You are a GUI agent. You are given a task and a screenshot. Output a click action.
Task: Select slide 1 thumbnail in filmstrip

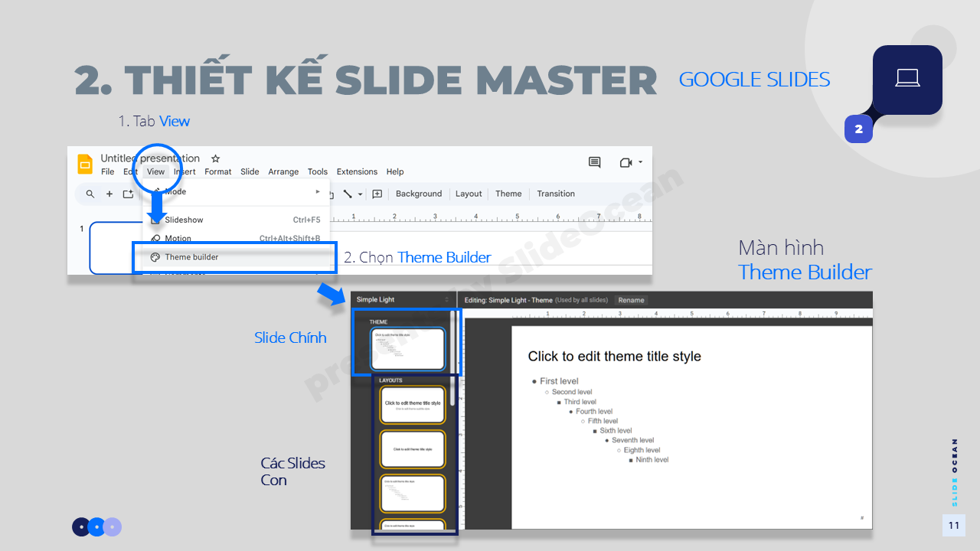tap(116, 247)
